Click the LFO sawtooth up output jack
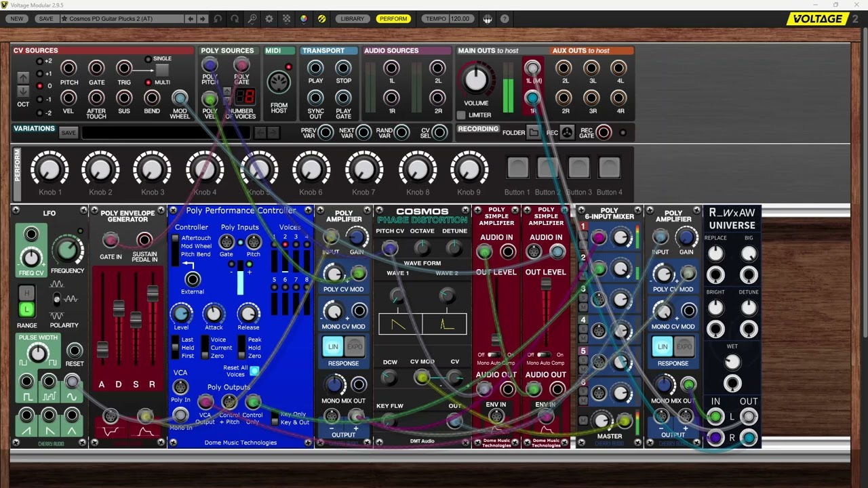This screenshot has height=488, width=868. coord(26,415)
